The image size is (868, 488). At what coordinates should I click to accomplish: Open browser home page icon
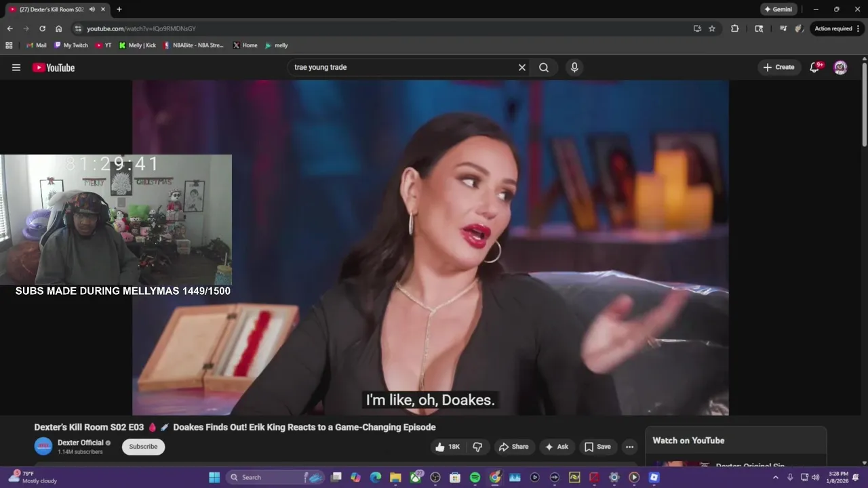pyautogui.click(x=59, y=28)
